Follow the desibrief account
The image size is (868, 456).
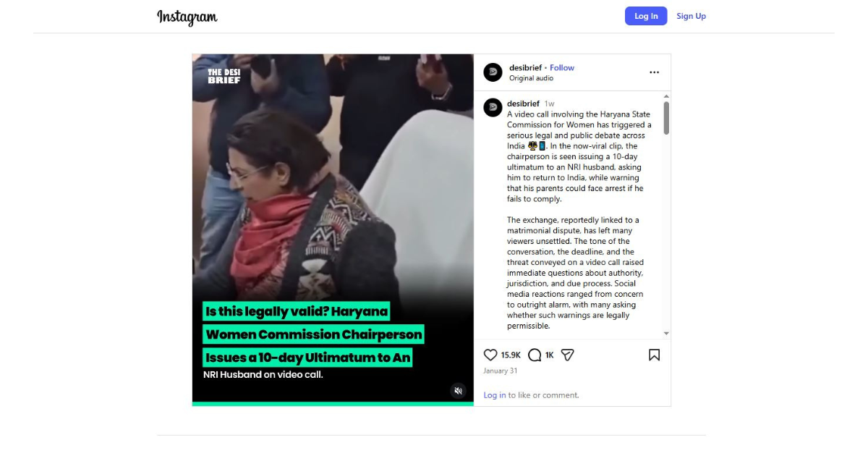pos(562,68)
